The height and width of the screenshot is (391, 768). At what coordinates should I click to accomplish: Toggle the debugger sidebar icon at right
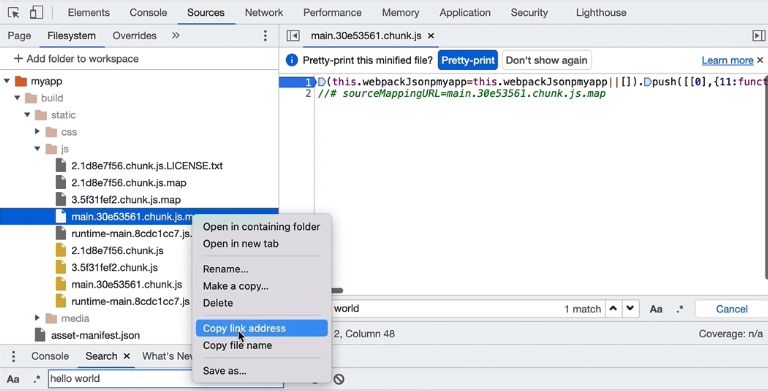(758, 36)
